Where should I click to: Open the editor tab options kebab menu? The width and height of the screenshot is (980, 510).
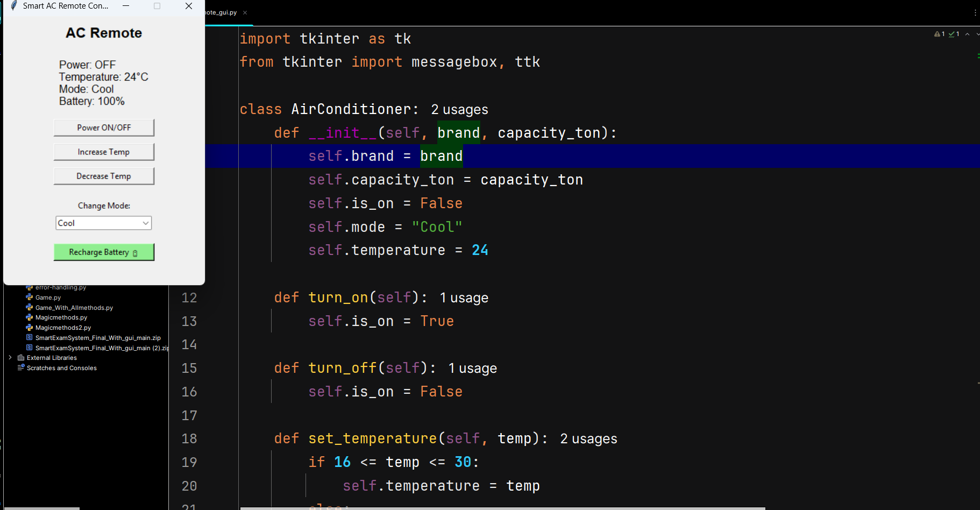tap(975, 12)
